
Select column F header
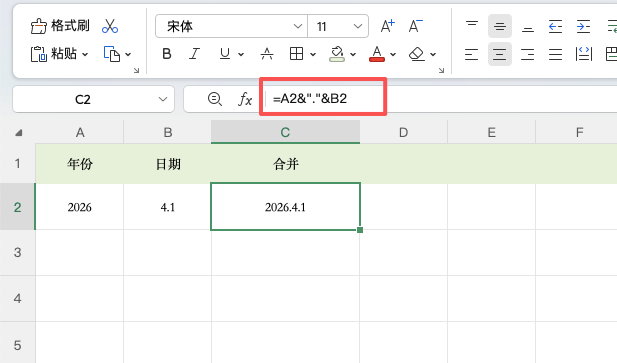pos(579,132)
